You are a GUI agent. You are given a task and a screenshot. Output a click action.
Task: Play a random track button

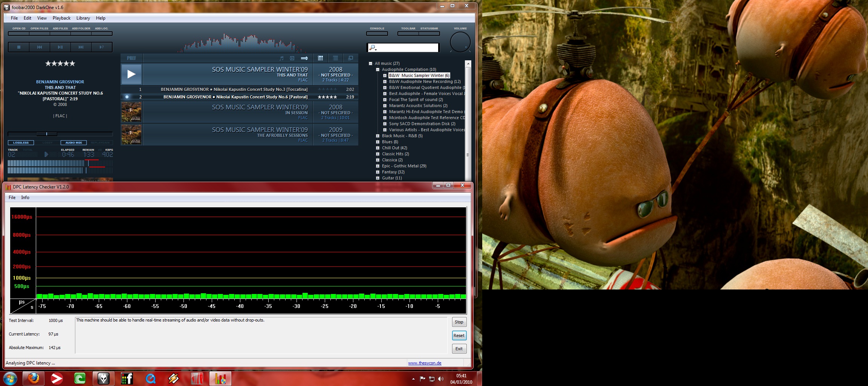tap(102, 47)
